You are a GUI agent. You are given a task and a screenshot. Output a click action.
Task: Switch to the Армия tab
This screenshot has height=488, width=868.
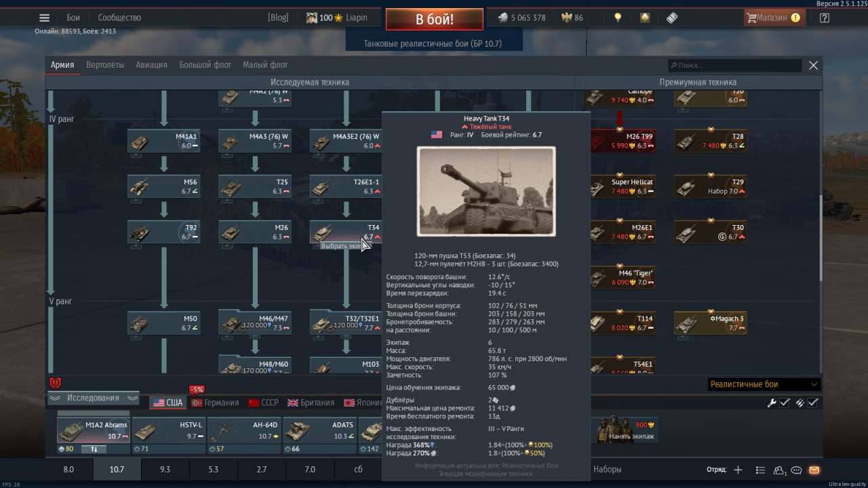(62, 65)
